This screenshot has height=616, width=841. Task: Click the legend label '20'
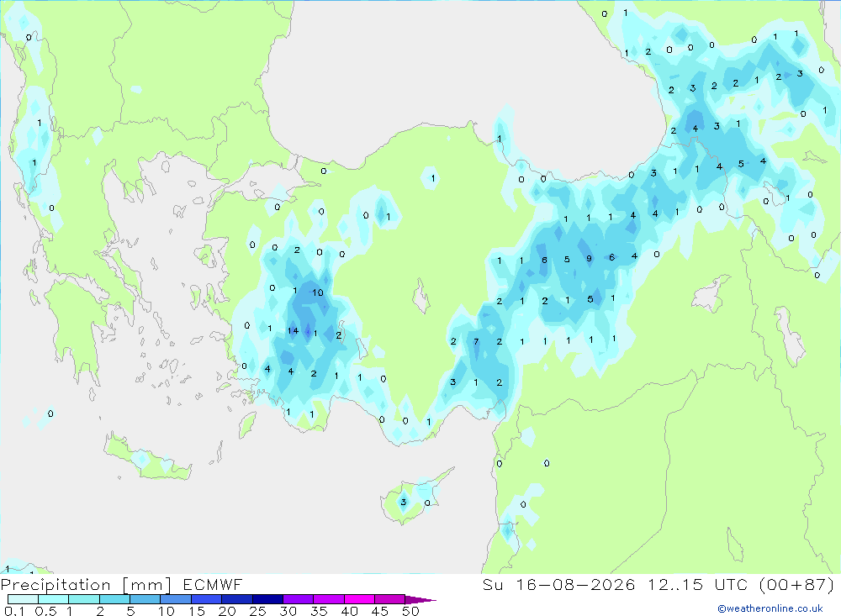pyautogui.click(x=227, y=611)
